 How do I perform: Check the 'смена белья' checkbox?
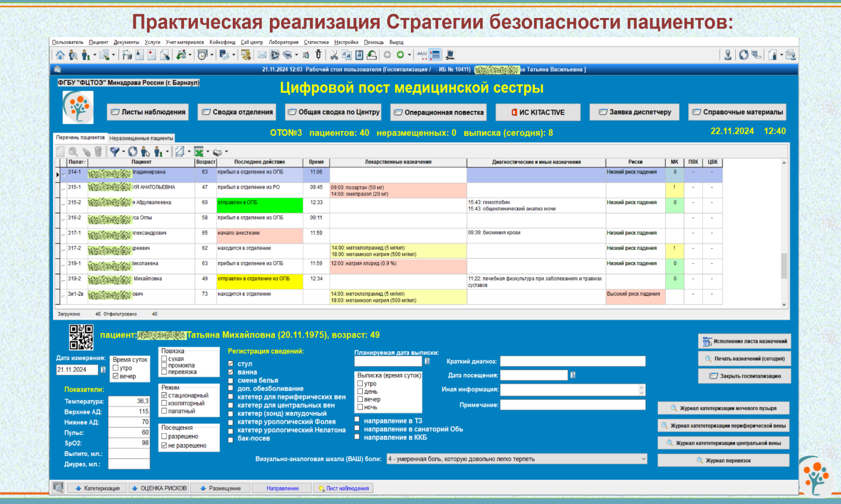point(231,380)
